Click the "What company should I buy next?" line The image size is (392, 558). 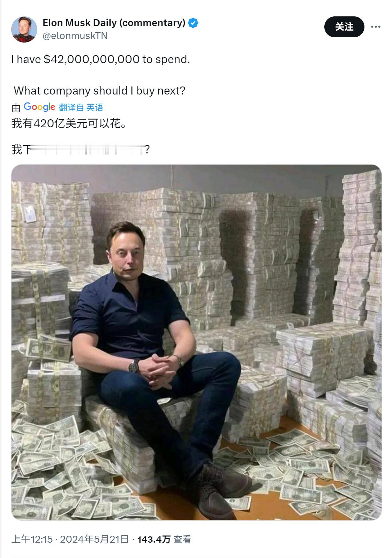point(99,91)
